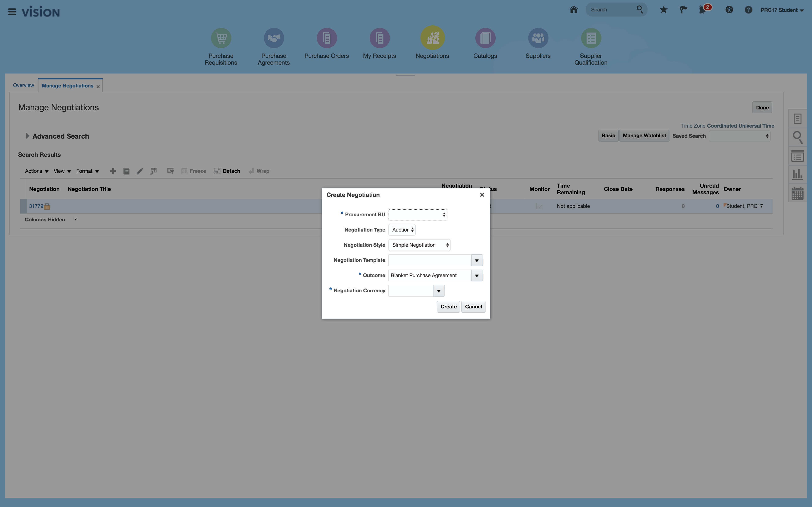Open the Suppliers springboard icon
The width and height of the screenshot is (812, 507).
[x=538, y=38]
